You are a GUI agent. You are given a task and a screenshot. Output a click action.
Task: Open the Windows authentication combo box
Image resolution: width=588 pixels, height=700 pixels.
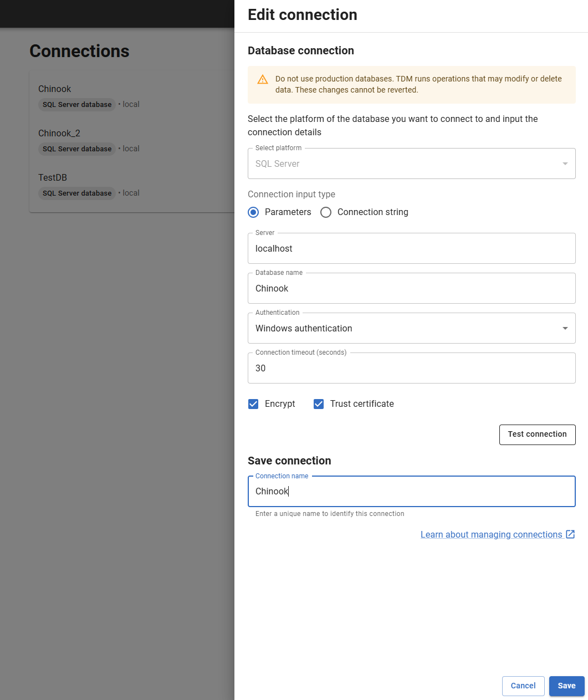pos(405,328)
